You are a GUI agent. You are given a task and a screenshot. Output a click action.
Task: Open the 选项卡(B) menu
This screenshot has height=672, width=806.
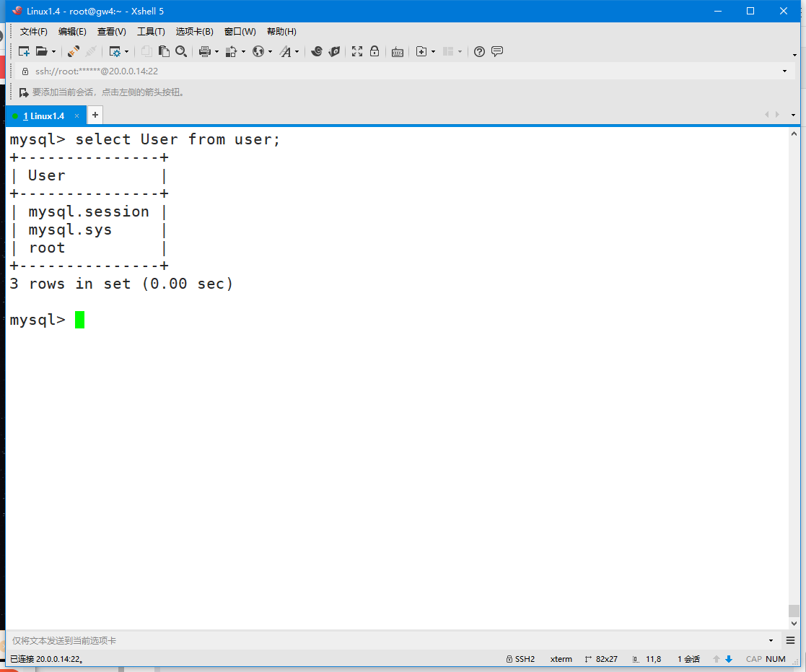(x=195, y=31)
